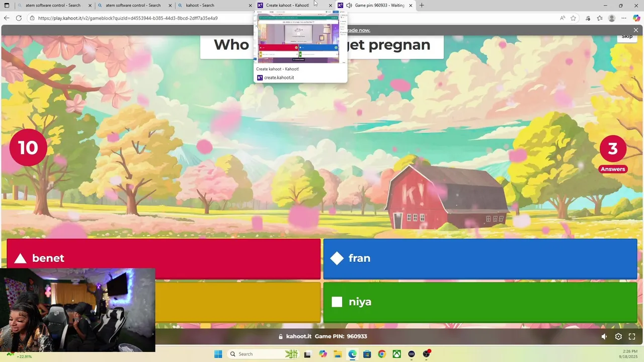Click the browser address bar URL
Image resolution: width=644 pixels, height=362 pixels.
point(128,18)
